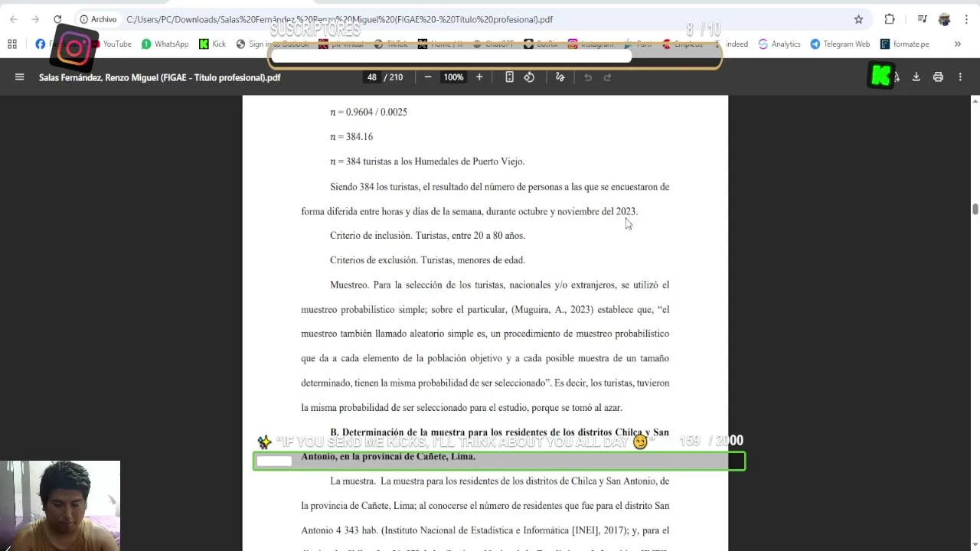Click the address bar file URL

(x=339, y=19)
